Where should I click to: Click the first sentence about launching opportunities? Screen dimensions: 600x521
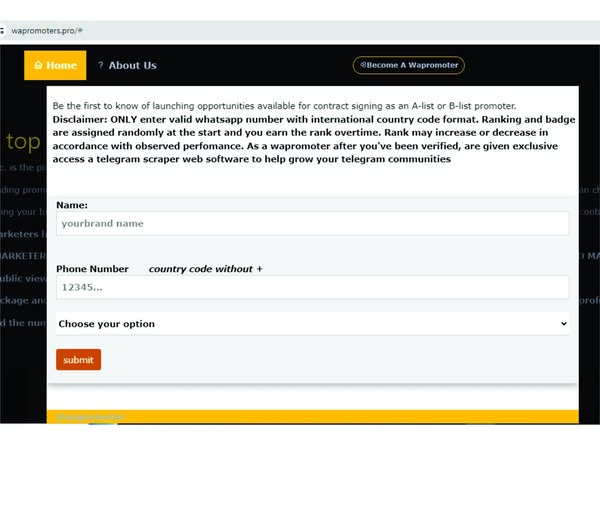pos(284,106)
